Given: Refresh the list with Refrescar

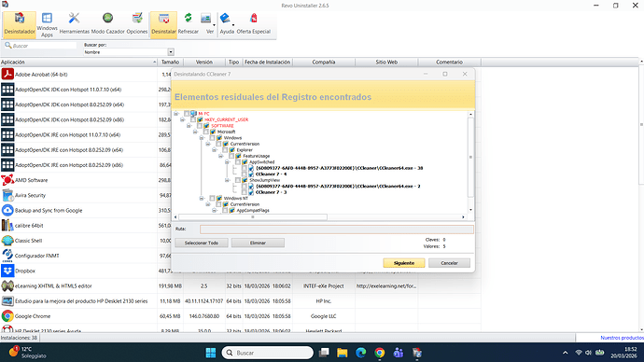Looking at the screenshot, I should [189, 24].
